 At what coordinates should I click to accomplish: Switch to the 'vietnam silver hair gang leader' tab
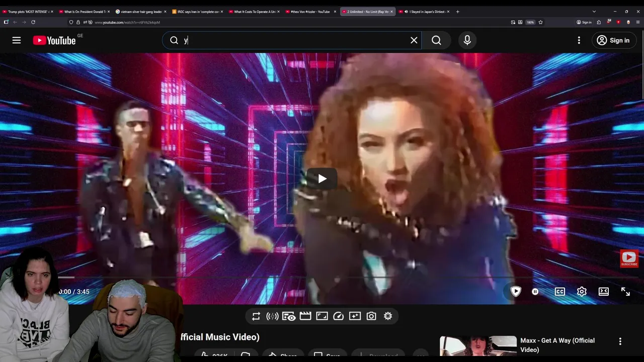141,12
